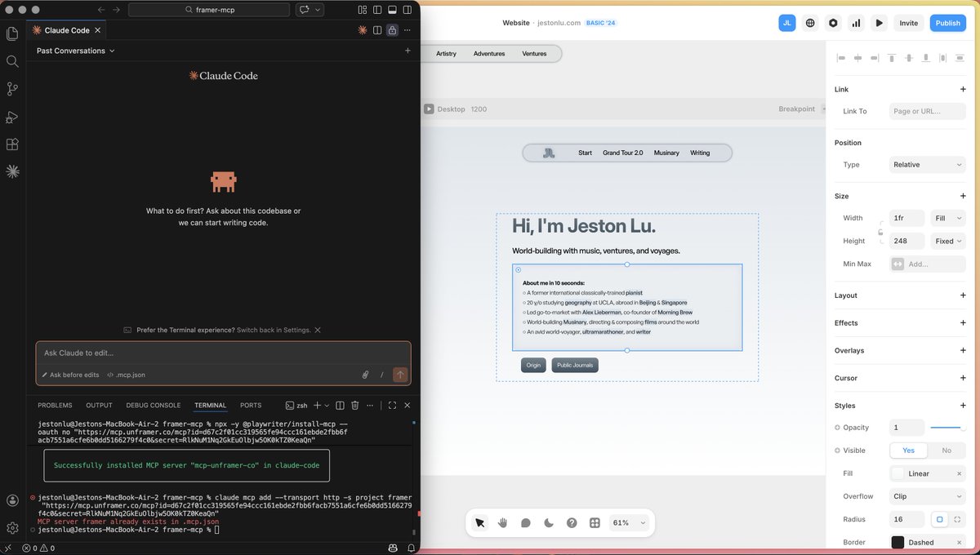Maximize the terminal panel size

pyautogui.click(x=392, y=405)
